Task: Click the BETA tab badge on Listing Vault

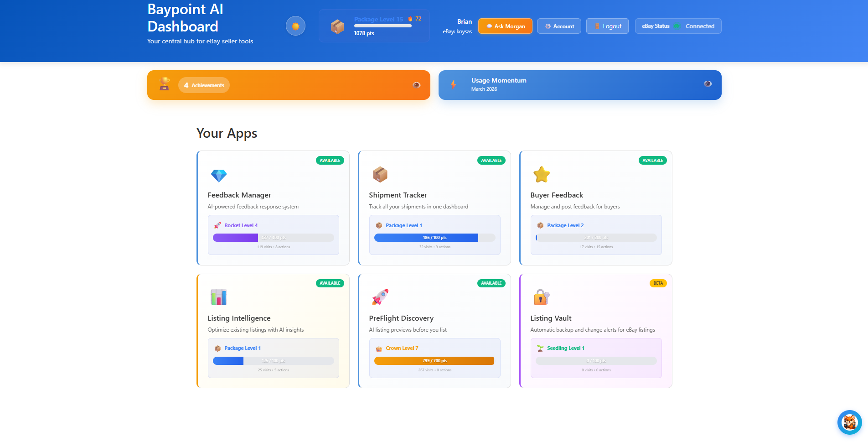Action: click(x=658, y=283)
